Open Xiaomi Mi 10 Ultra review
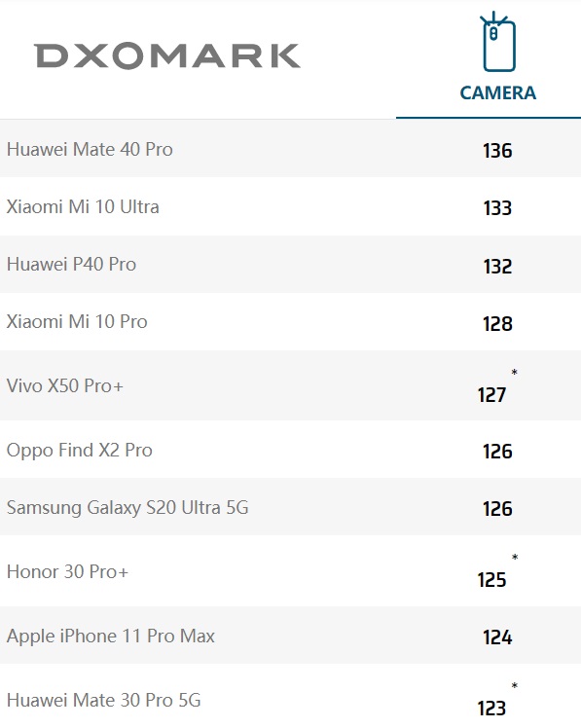 pyautogui.click(x=83, y=207)
